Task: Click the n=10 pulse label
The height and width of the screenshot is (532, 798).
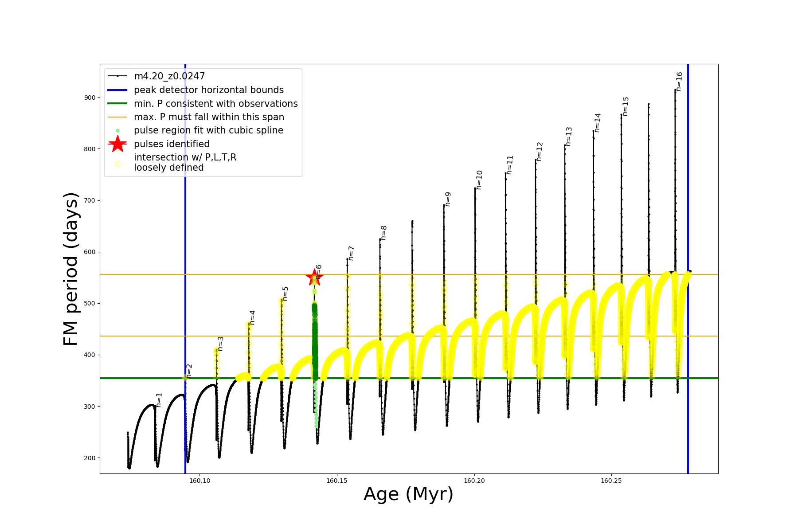Action: tap(479, 180)
